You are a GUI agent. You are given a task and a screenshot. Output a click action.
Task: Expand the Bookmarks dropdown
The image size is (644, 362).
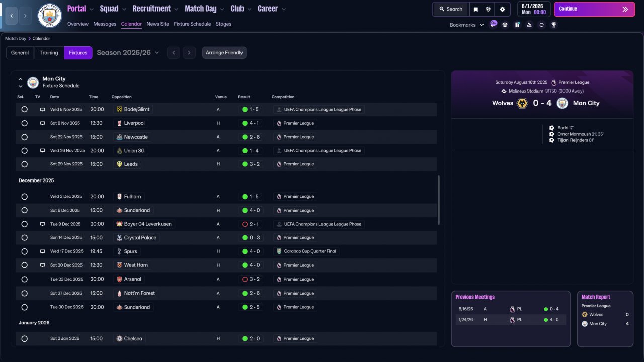click(467, 25)
